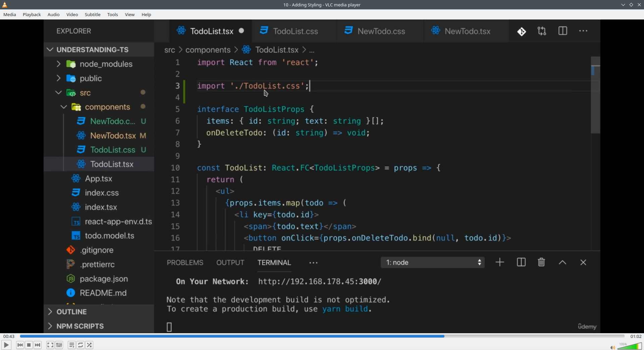Skip to next media in playlist

coord(38,345)
